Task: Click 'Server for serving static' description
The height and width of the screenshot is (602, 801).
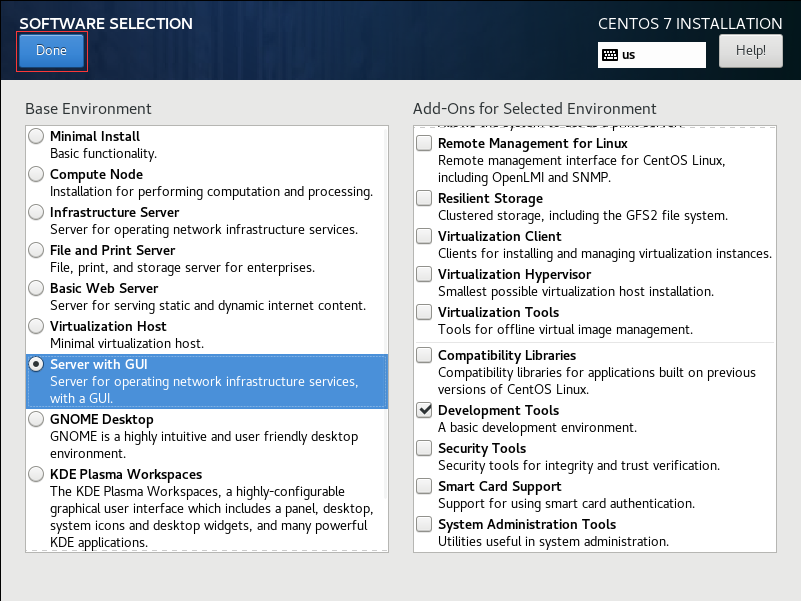Action: click(x=208, y=306)
